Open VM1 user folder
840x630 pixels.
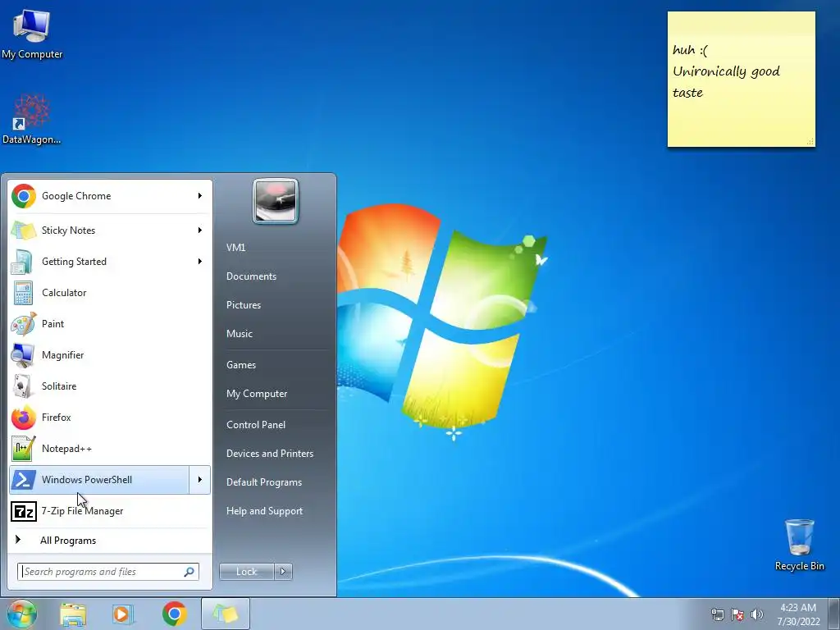235,248
